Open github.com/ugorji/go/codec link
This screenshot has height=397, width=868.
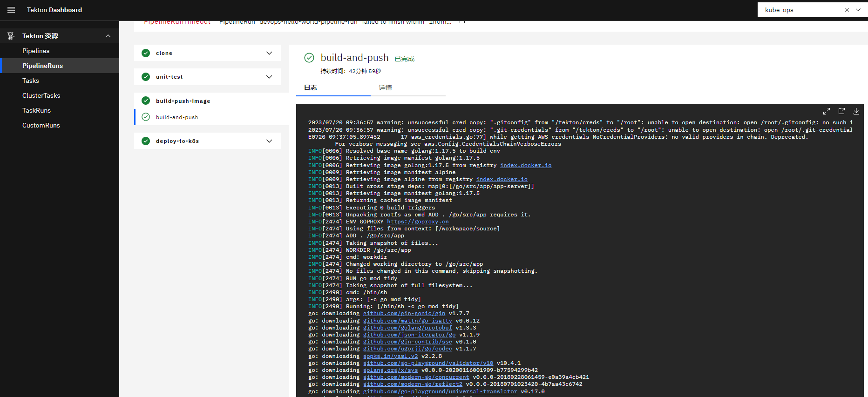(407, 349)
